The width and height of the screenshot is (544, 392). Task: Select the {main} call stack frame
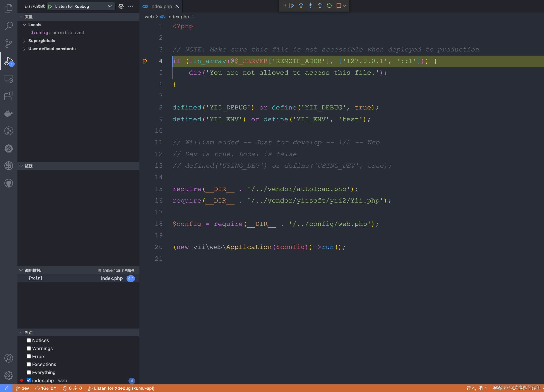(36, 278)
